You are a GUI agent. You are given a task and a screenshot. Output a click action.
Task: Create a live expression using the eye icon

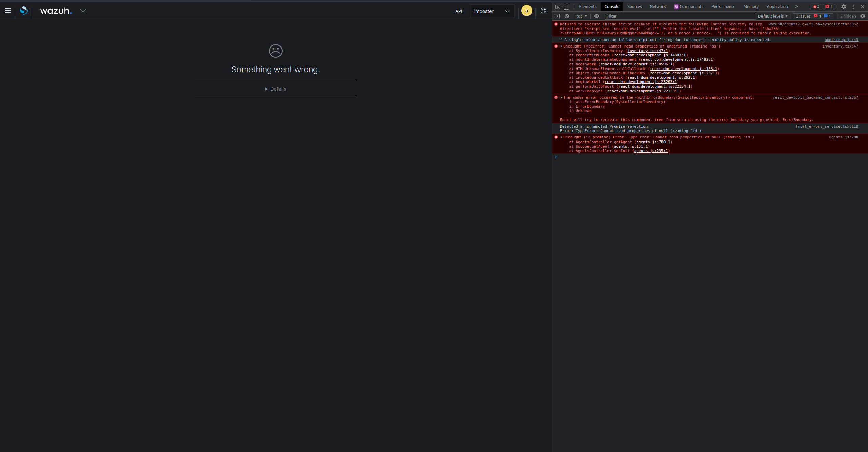coord(596,16)
